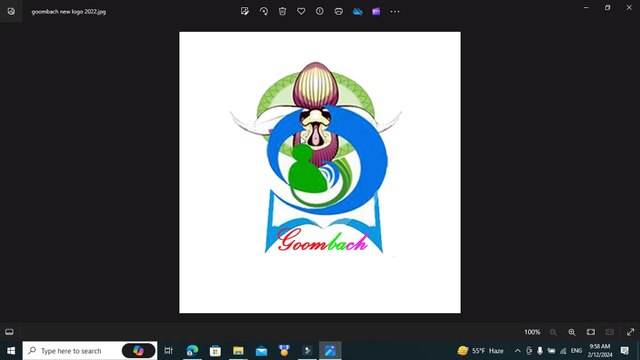Click the microphone icon in system tray
Viewport: 640px width, 360px height.
(540, 351)
